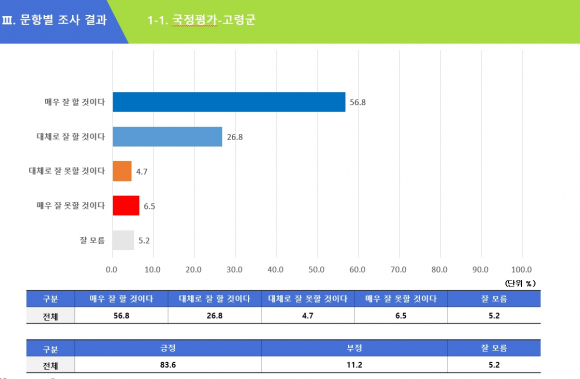Select the Ⅲ. 문항별 조사 결과 header

coord(54,20)
